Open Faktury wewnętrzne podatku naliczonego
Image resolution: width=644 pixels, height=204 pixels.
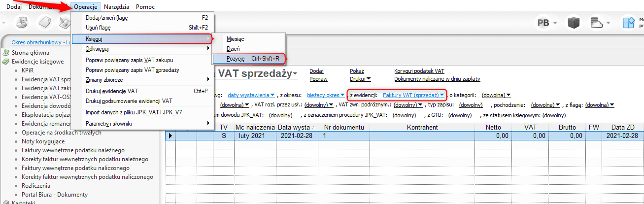click(74, 168)
